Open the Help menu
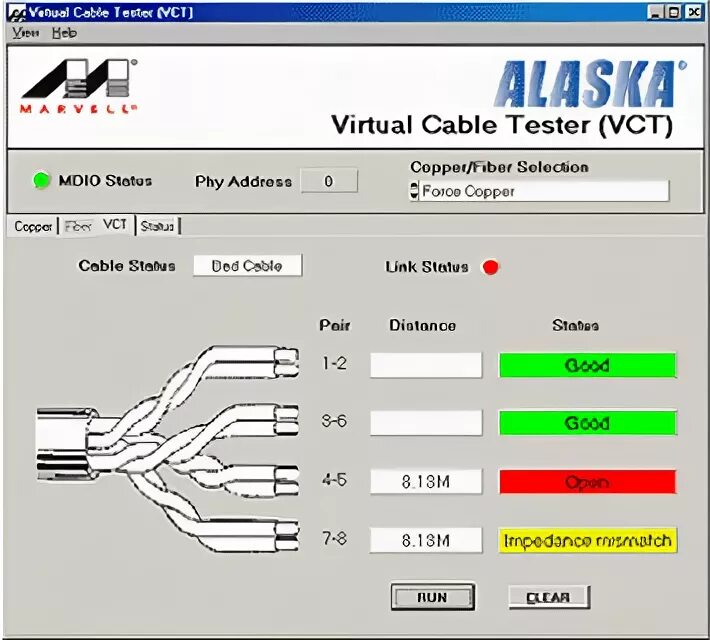The image size is (710, 640). tap(64, 33)
